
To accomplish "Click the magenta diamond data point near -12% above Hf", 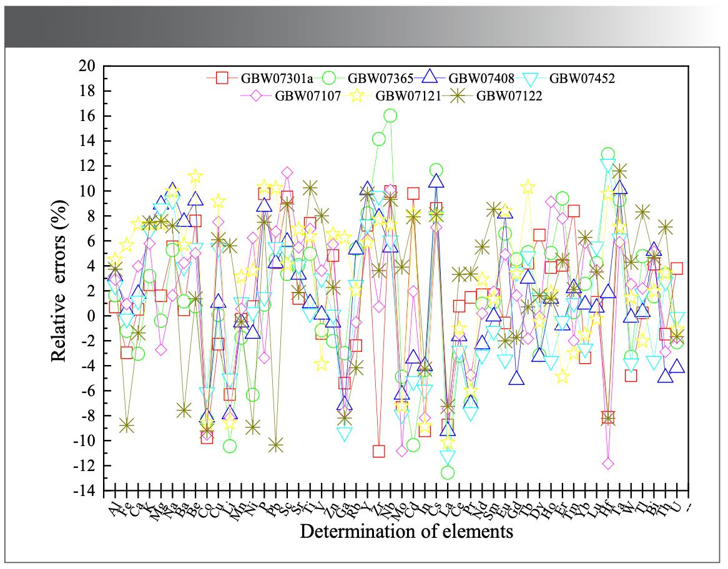I will tap(607, 463).
